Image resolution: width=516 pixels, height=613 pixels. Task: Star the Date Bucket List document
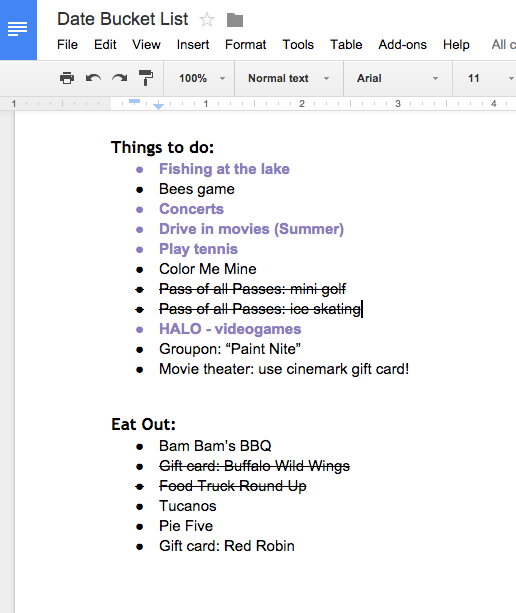tap(207, 20)
